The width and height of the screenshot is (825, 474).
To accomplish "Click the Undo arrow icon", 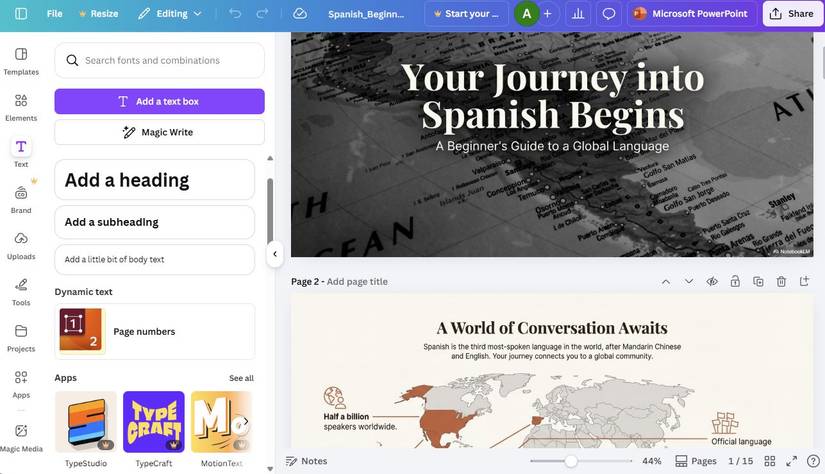I will point(235,14).
